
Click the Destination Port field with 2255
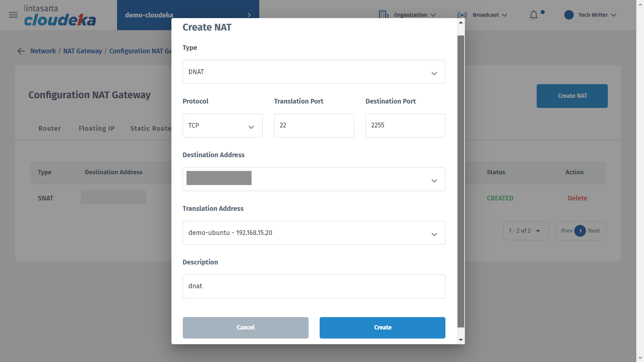coord(405,125)
